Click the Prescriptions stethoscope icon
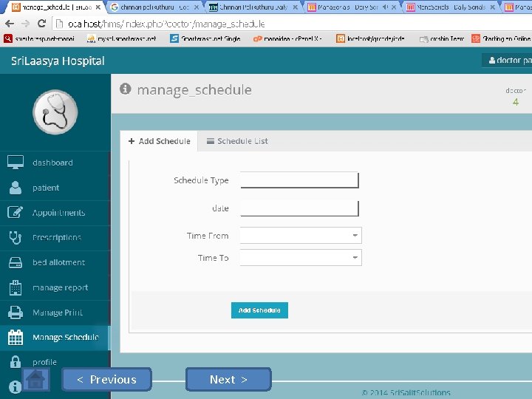 coord(16,237)
